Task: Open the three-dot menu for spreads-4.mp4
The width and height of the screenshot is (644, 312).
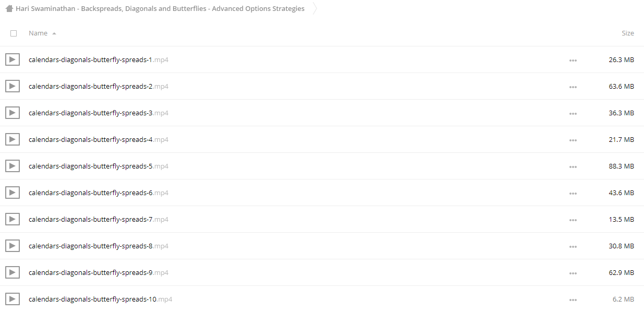Action: (573, 140)
